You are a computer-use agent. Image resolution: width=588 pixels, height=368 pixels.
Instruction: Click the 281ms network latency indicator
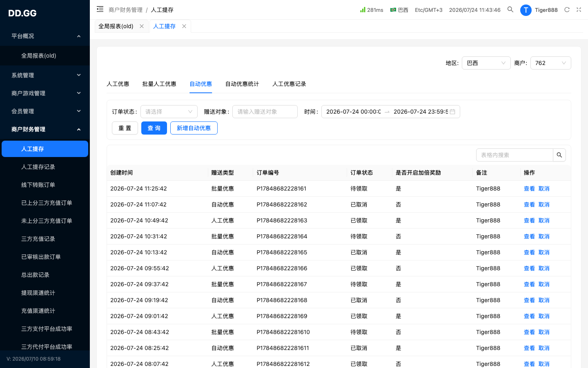click(372, 10)
